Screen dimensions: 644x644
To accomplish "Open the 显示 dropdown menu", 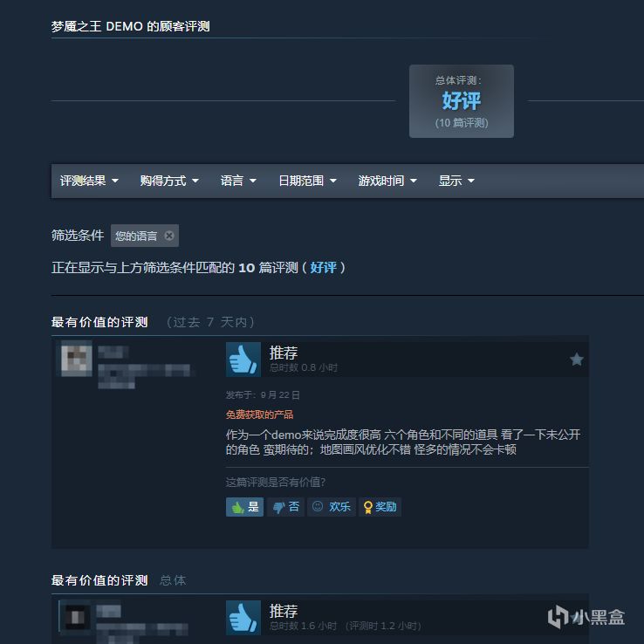I will [456, 181].
